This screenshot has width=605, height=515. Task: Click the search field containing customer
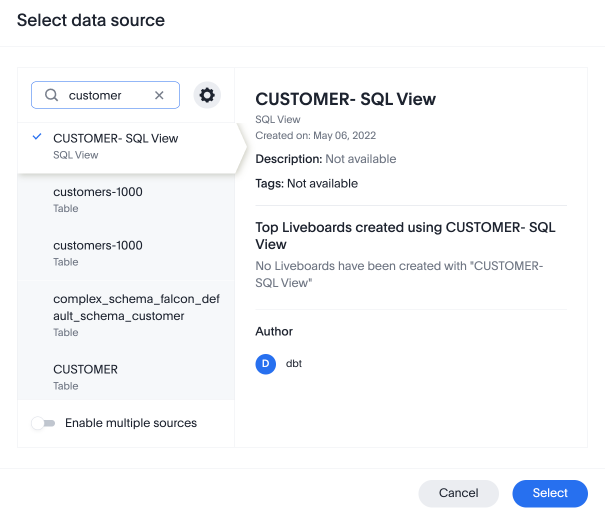coord(105,95)
